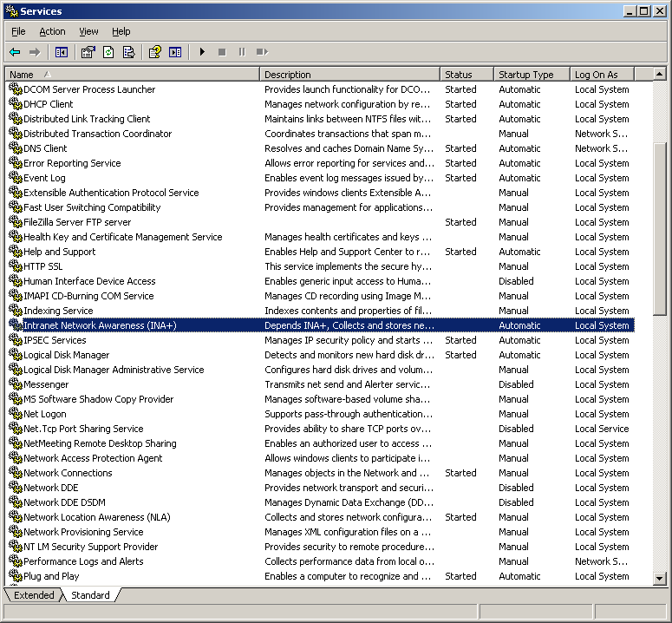The width and height of the screenshot is (672, 623).
Task: Toggle the Show/Hide Console Tree icon
Action: click(x=62, y=52)
